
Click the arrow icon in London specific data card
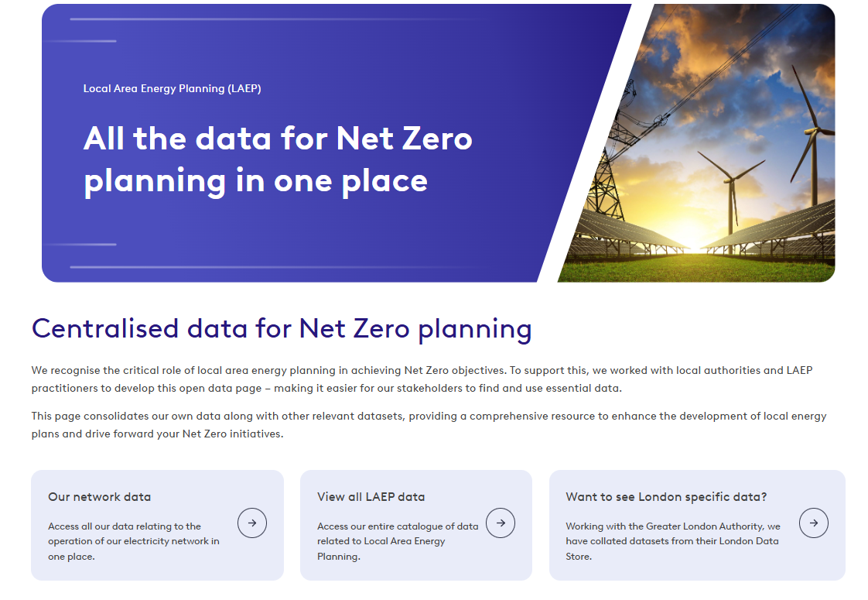[813, 523]
